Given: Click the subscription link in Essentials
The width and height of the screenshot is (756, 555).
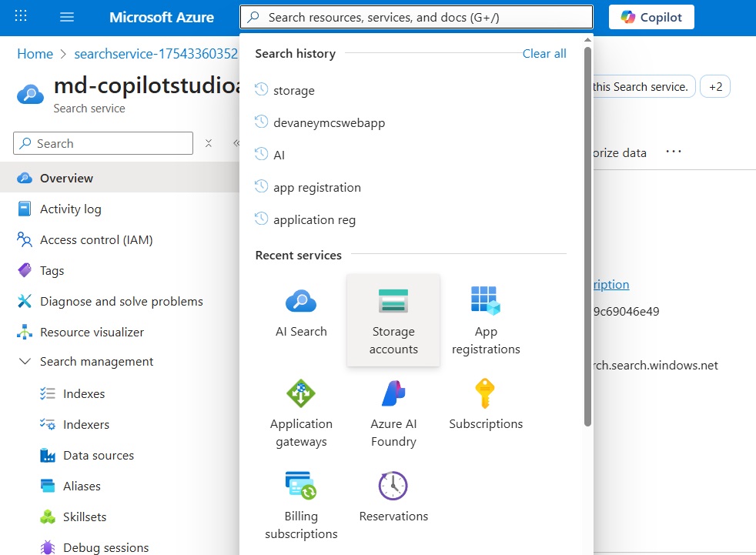Looking at the screenshot, I should 611,285.
